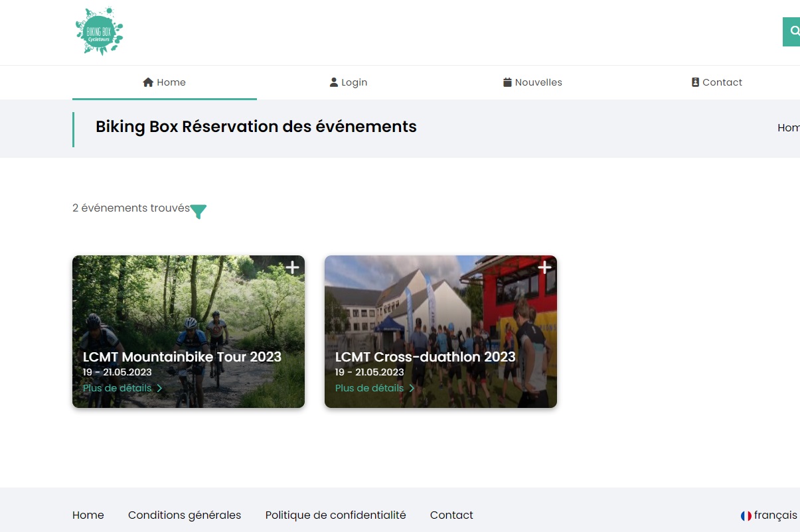This screenshot has height=532, width=800.
Task: Click Plus de détails for Cross-duathlon
Action: coord(375,388)
